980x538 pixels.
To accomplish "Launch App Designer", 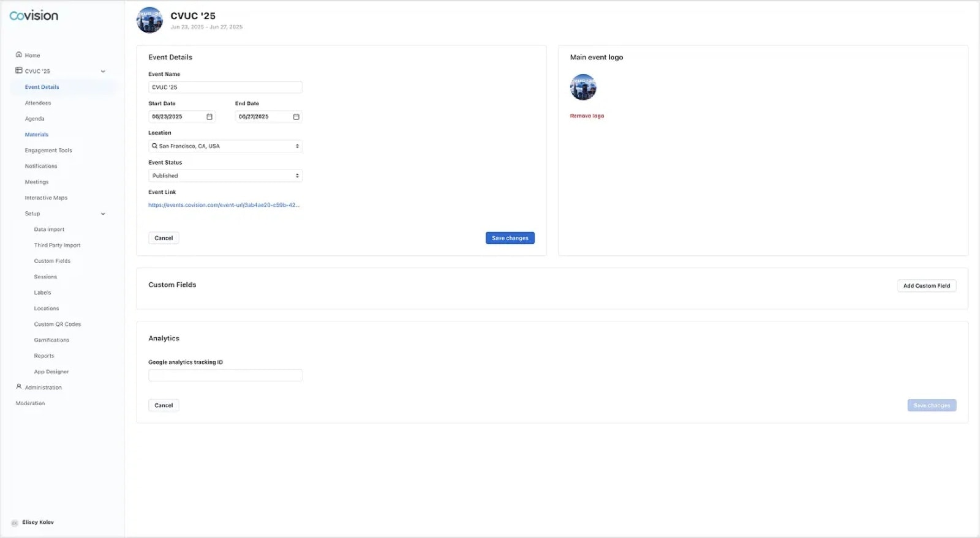I will (x=51, y=372).
